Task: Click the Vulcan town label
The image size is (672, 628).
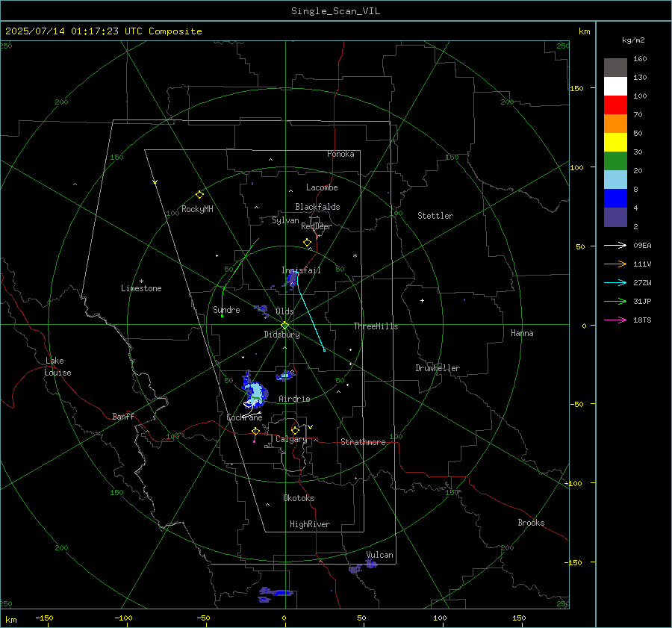Action: [x=379, y=555]
